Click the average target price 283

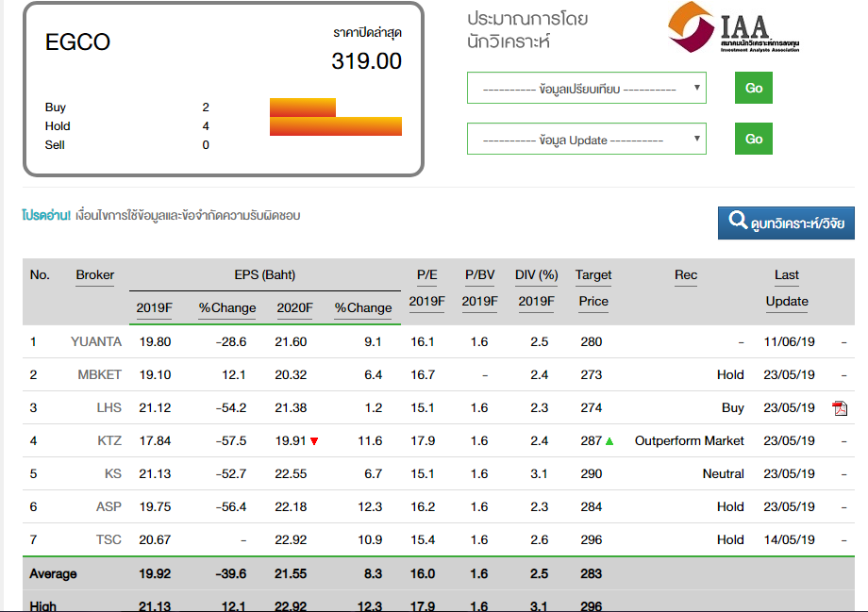click(x=592, y=574)
